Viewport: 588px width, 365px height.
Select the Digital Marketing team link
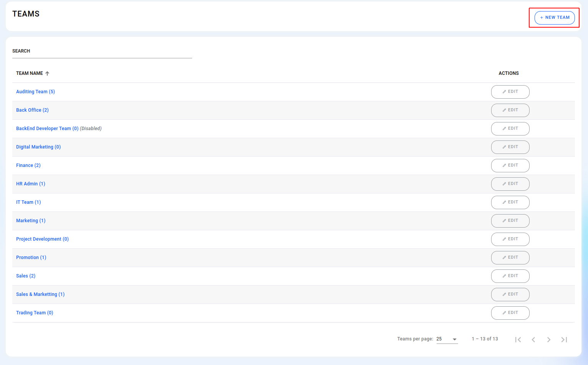click(38, 147)
